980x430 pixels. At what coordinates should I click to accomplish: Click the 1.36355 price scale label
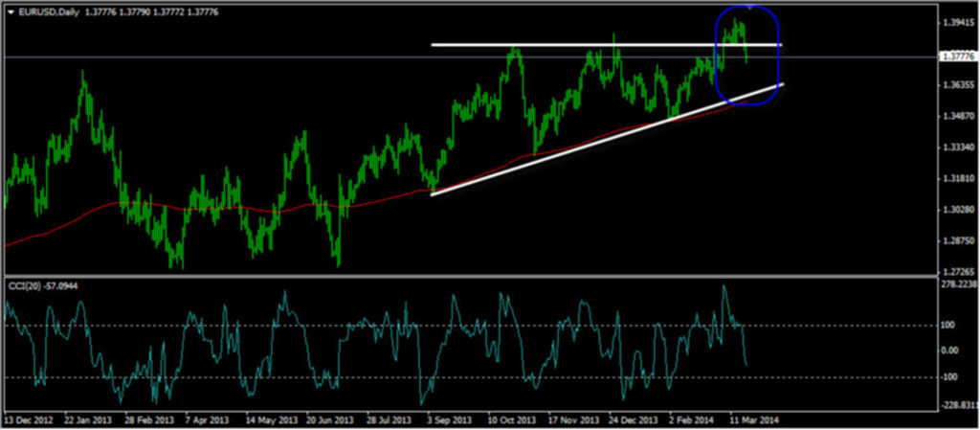(x=957, y=85)
